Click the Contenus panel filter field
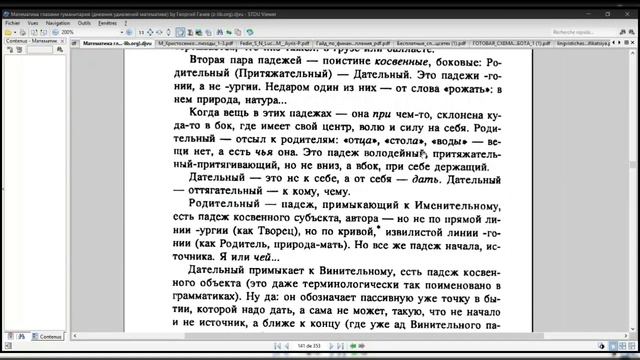This screenshot has height=360, width=640. [40, 50]
